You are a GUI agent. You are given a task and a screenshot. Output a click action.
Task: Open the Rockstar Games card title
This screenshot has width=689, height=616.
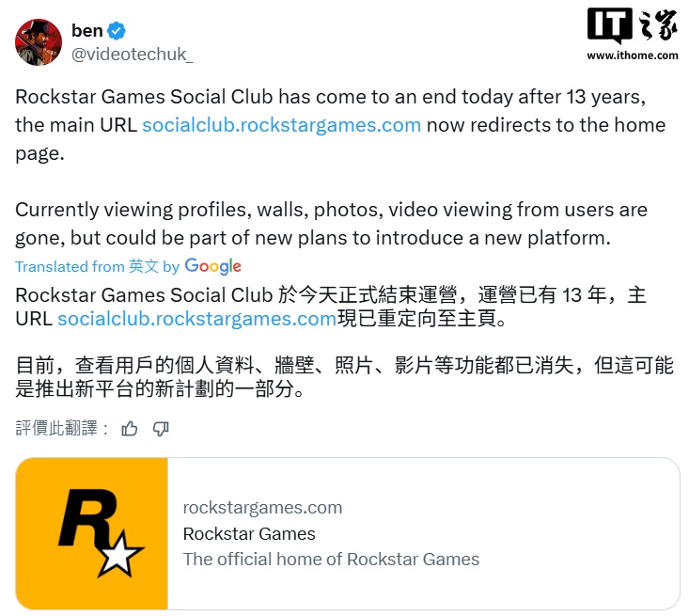coord(249,534)
